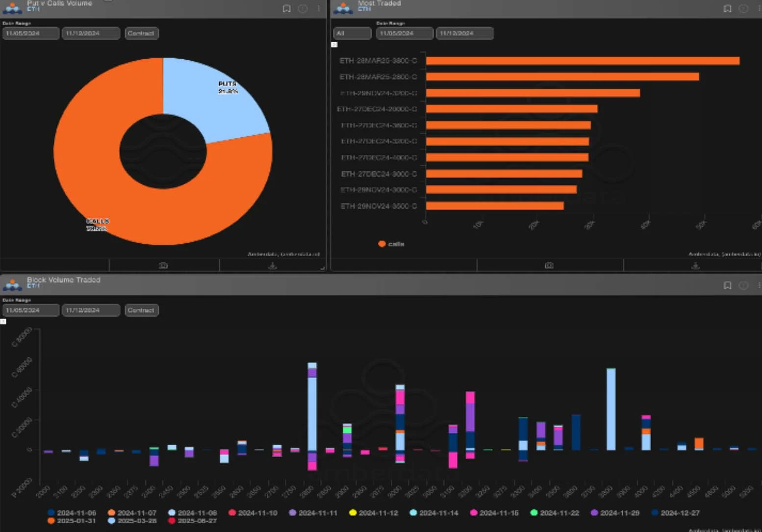This screenshot has width=762, height=532.
Task: Toggle the calls legend series in Most Traded
Action: (x=391, y=244)
